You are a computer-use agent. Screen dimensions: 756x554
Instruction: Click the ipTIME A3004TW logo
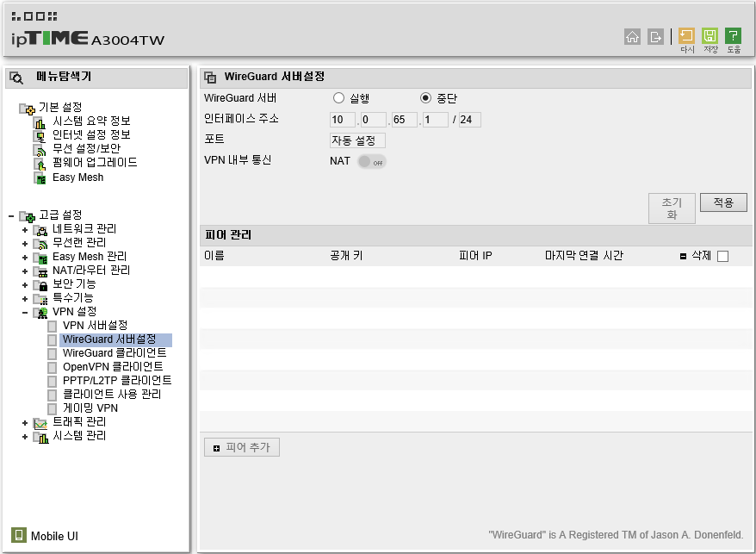pos(88,39)
